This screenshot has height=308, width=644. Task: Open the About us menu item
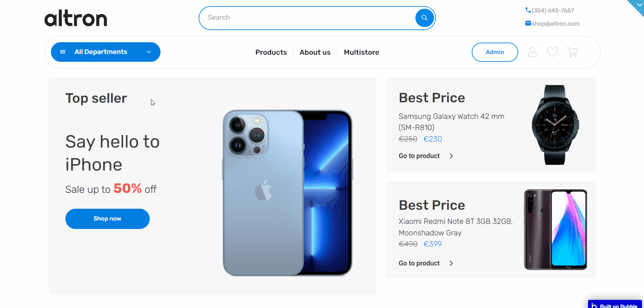point(315,52)
